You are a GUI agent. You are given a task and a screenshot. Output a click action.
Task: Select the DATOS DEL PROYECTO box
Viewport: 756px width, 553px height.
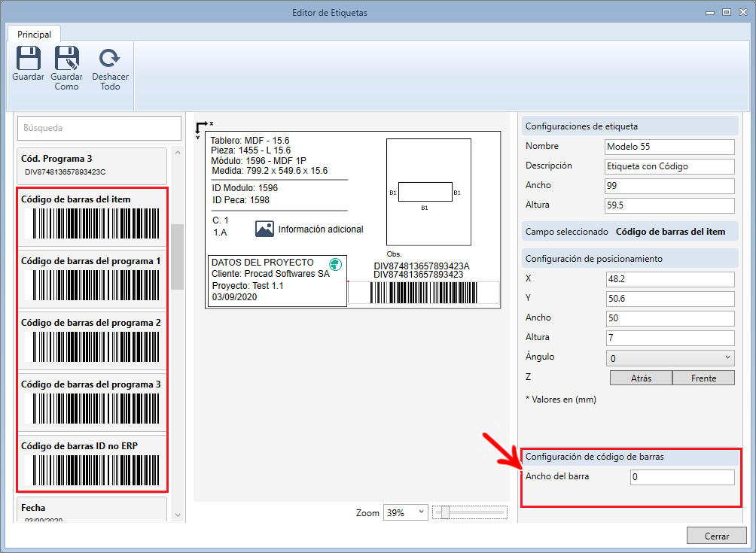(x=277, y=281)
